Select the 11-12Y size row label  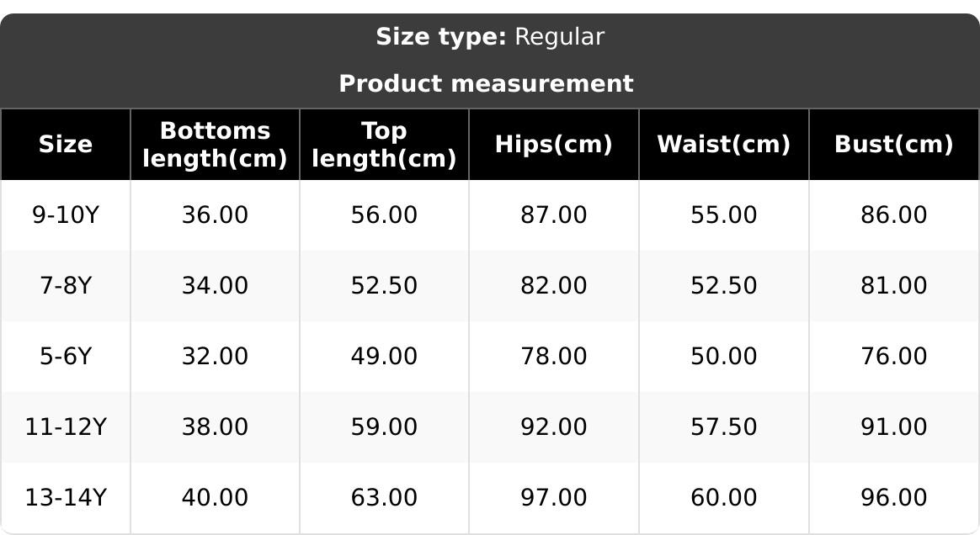(66, 427)
